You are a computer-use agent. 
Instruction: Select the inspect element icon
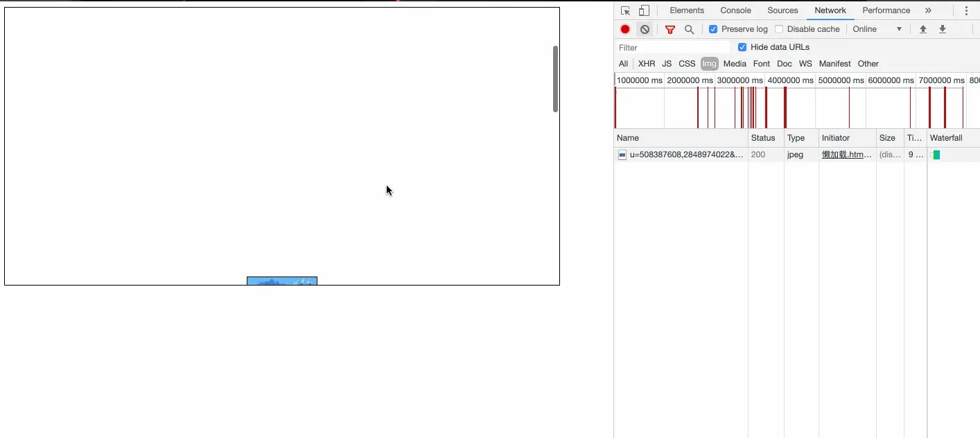tap(625, 10)
